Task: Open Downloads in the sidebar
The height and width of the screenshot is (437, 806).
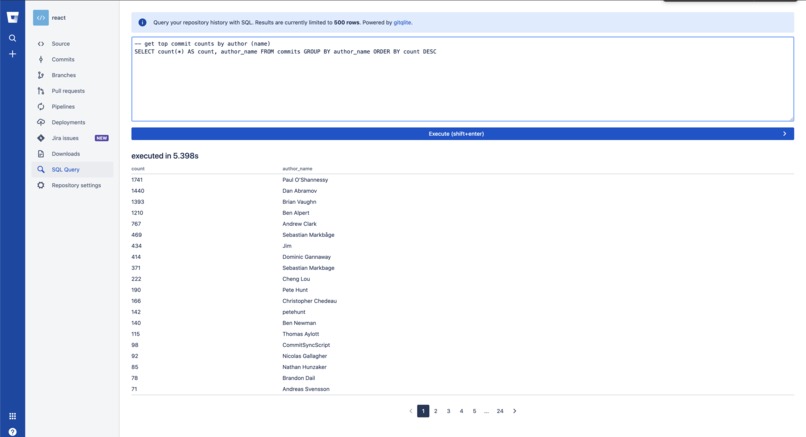Action: (72, 154)
